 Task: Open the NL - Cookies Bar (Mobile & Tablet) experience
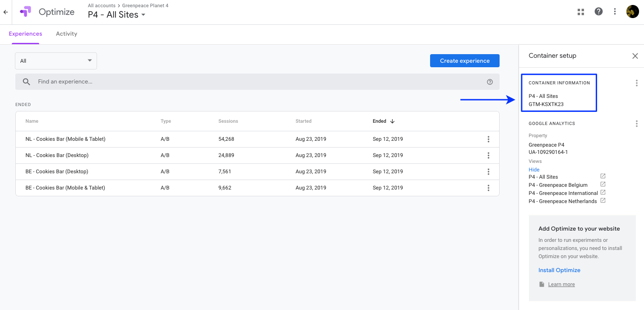[x=65, y=139]
